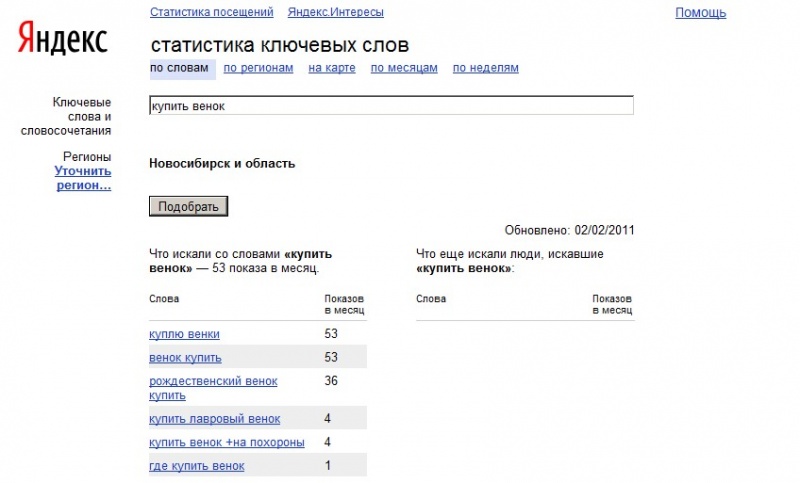Switch to the по месяцам tab

404,68
